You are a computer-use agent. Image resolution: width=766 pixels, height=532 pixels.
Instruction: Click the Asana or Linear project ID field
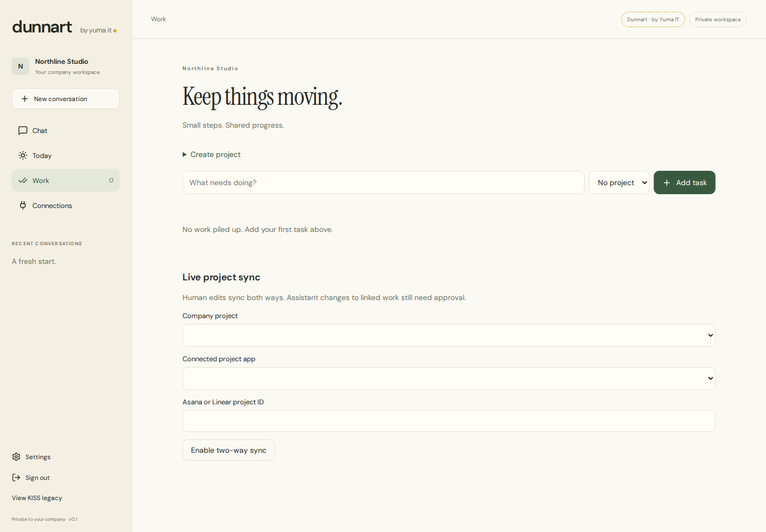[449, 421]
